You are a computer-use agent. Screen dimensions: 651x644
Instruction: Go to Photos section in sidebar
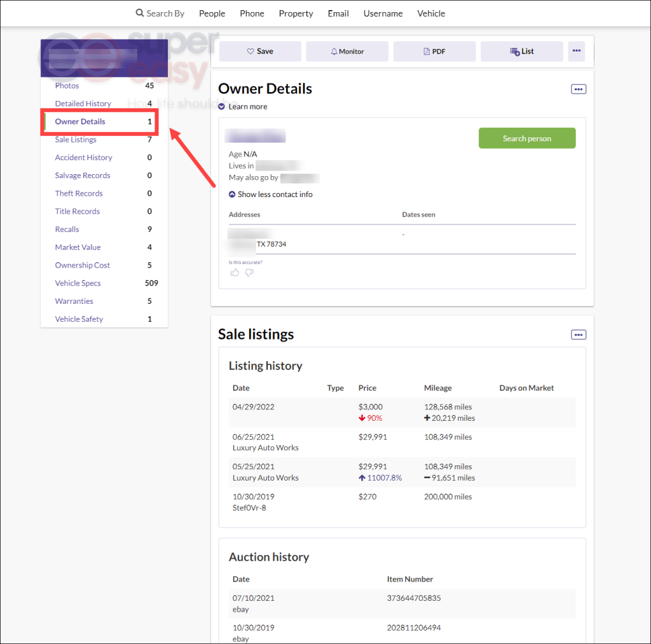(67, 86)
